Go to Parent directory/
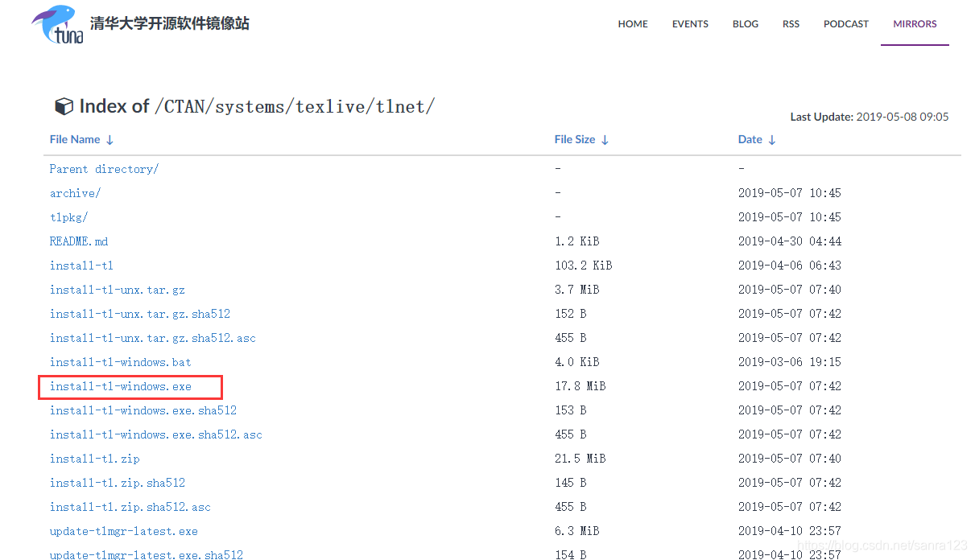The image size is (975, 560). [x=104, y=169]
